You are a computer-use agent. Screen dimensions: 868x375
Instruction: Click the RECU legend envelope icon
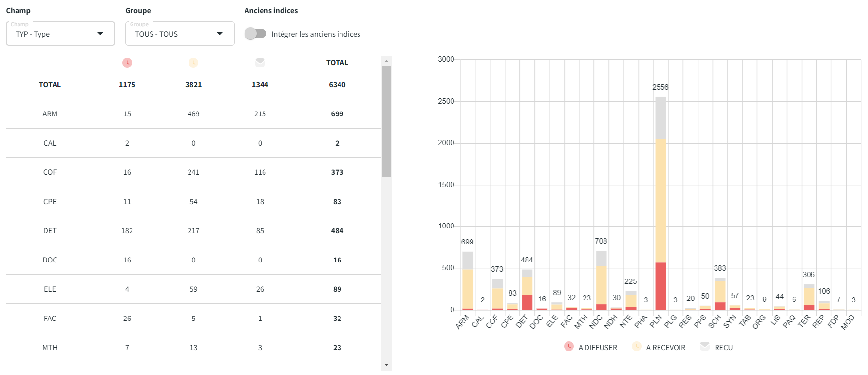[x=705, y=346]
